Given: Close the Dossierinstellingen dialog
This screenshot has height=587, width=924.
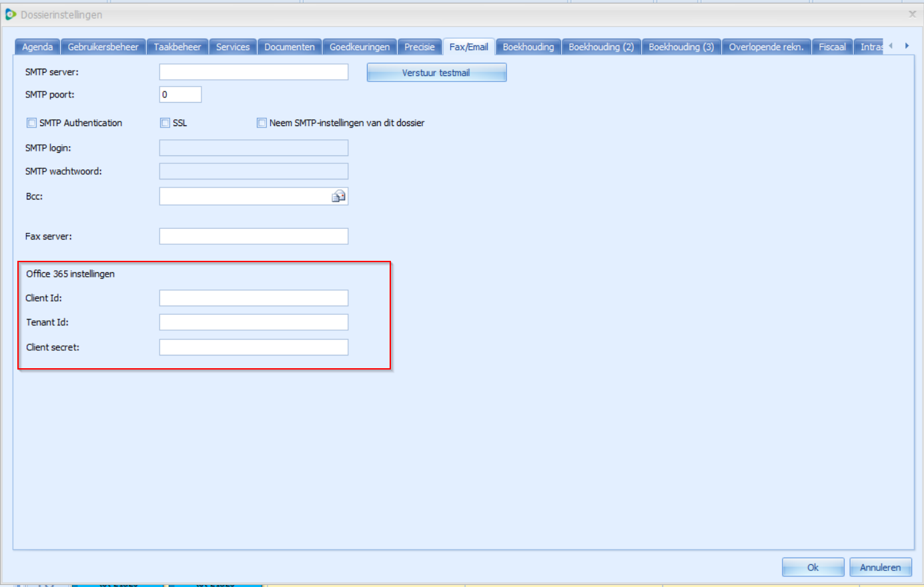Looking at the screenshot, I should 912,14.
